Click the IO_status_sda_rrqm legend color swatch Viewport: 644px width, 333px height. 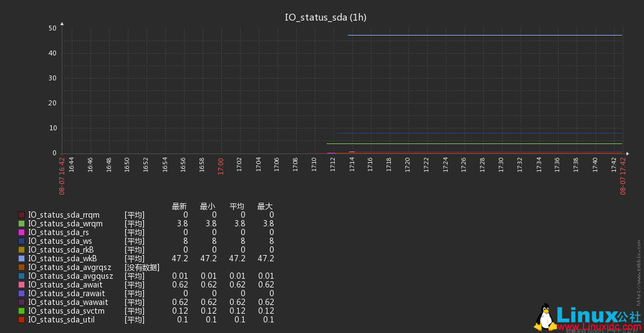(x=21, y=215)
